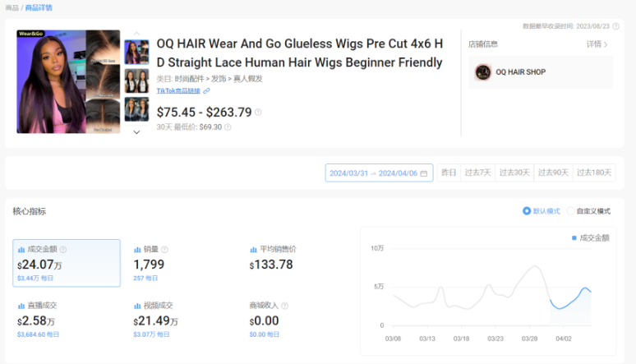The image size is (636, 364).
Task: Select the 自定义模式 radio option
Action: tap(569, 211)
